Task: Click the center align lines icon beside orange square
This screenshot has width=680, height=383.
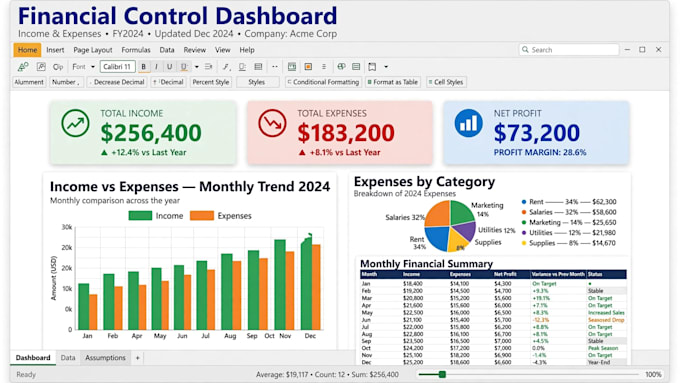Action: point(324,66)
